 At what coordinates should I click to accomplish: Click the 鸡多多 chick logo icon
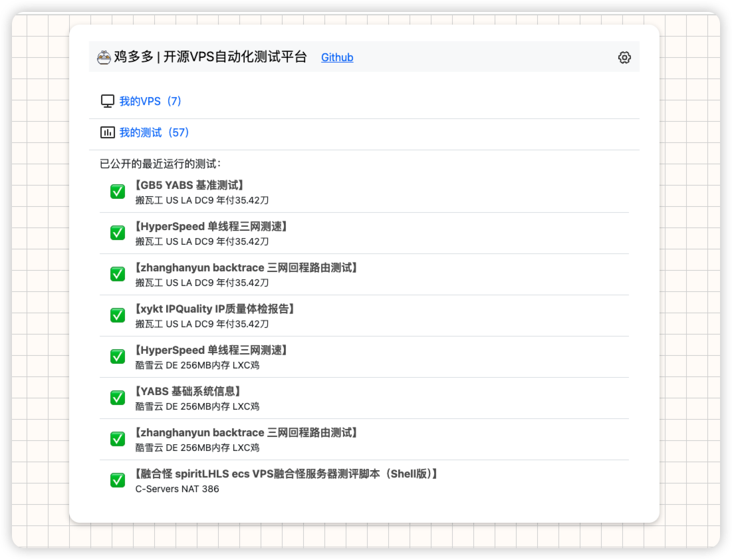103,57
